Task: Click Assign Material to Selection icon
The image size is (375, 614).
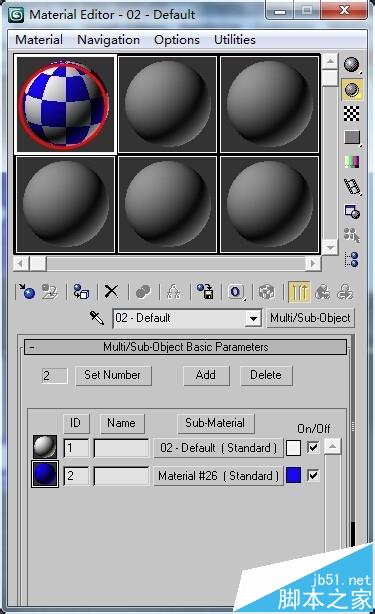Action: tap(81, 292)
